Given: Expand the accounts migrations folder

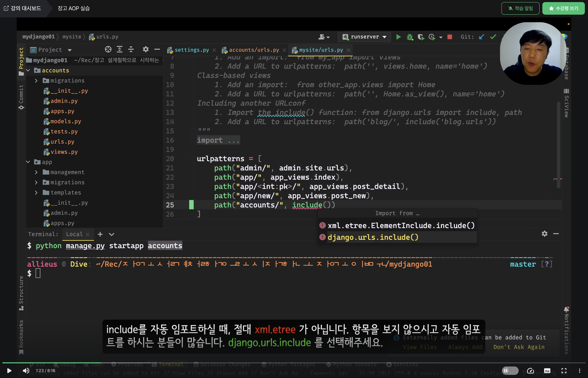Looking at the screenshot, I should [36, 81].
